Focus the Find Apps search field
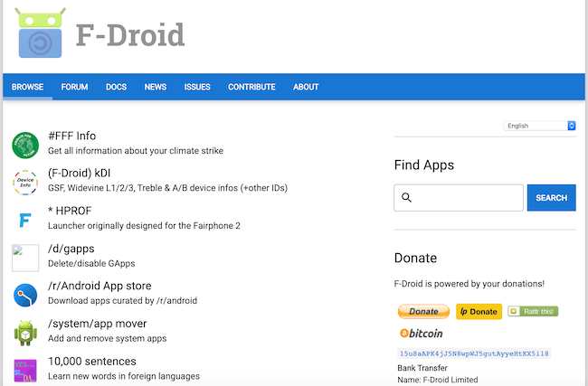 point(459,197)
